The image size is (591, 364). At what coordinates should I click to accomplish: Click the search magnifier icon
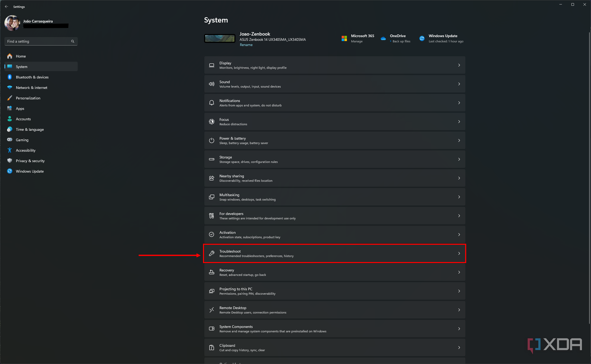[73, 41]
